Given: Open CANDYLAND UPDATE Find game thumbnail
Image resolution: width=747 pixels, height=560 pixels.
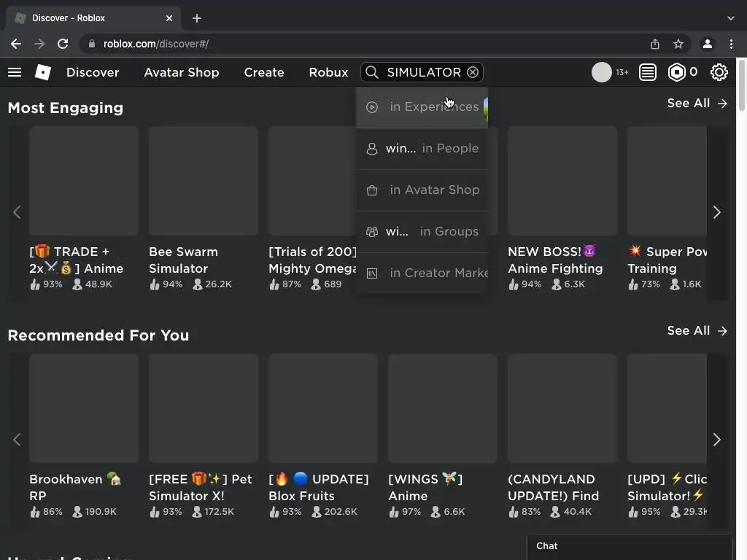Looking at the screenshot, I should (562, 408).
